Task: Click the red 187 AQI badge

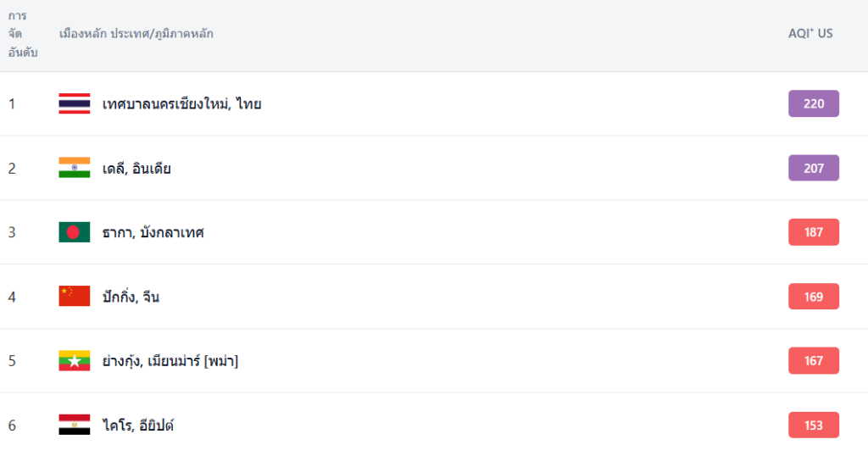Action: [x=814, y=232]
